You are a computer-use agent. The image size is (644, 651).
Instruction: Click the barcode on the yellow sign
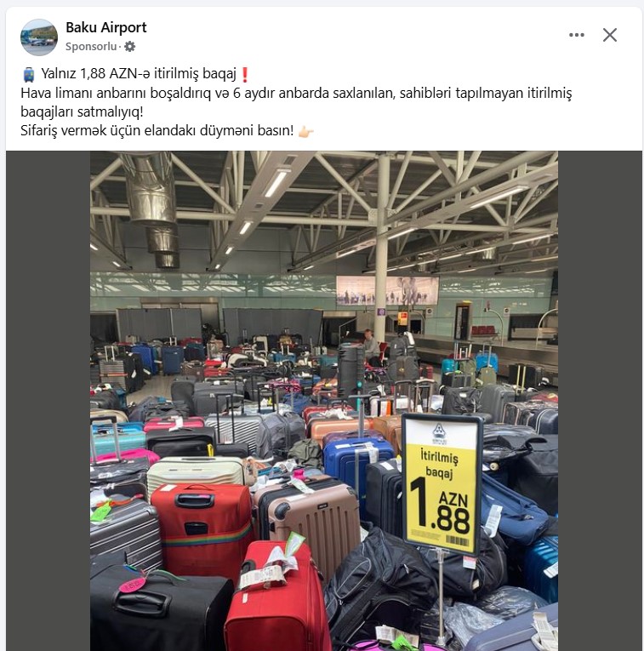457,540
